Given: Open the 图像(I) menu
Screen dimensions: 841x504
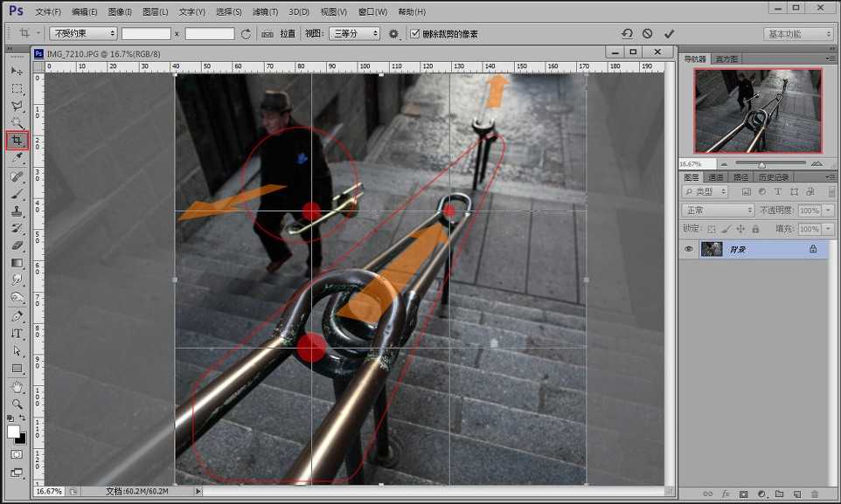Looking at the screenshot, I should pos(120,12).
